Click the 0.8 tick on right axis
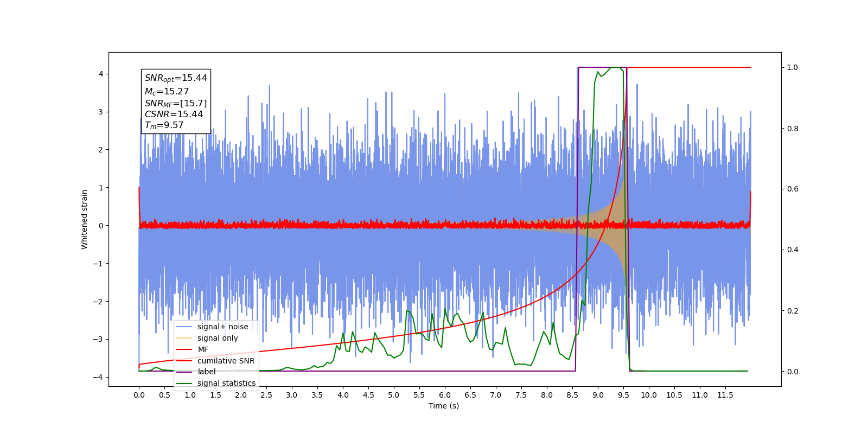Screen dimensions: 868x434 [793, 129]
